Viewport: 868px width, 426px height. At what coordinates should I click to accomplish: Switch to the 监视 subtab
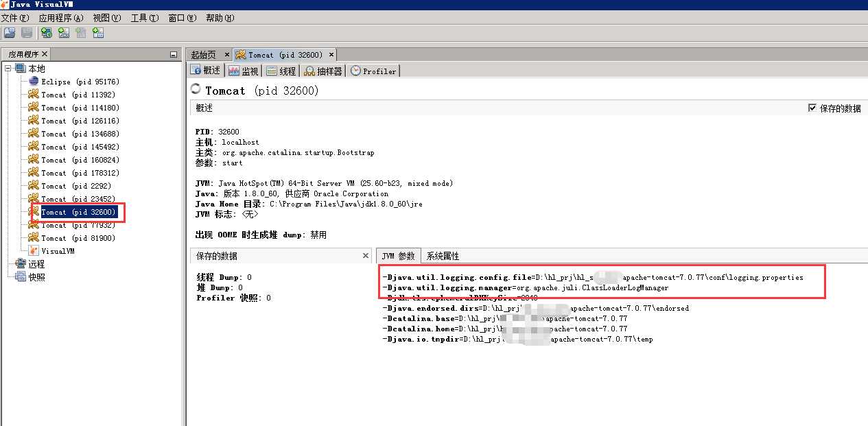(244, 71)
